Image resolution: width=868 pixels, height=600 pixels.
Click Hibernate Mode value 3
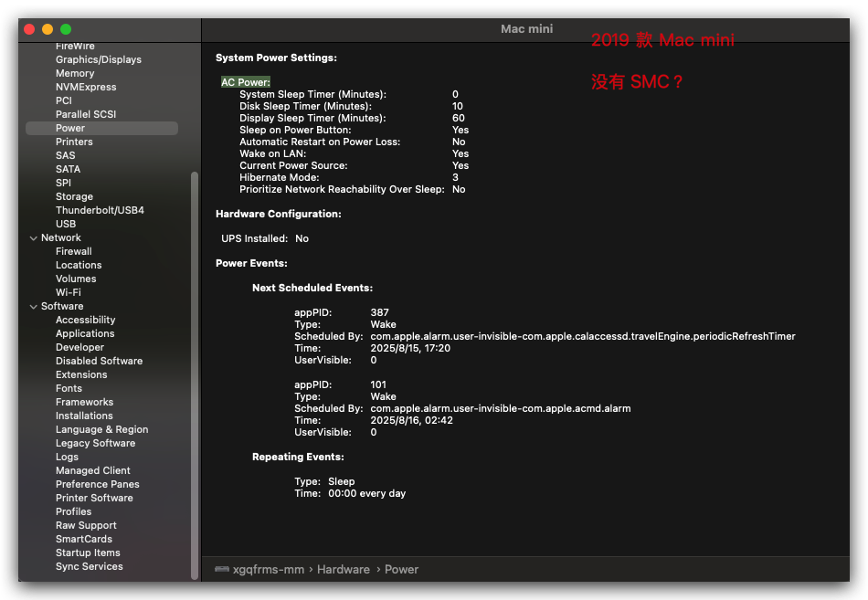point(455,177)
